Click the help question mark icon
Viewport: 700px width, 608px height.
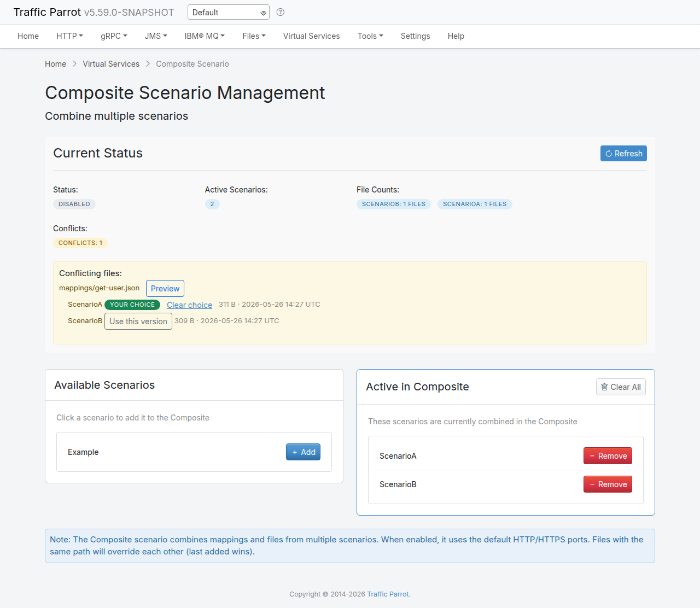[x=281, y=12]
